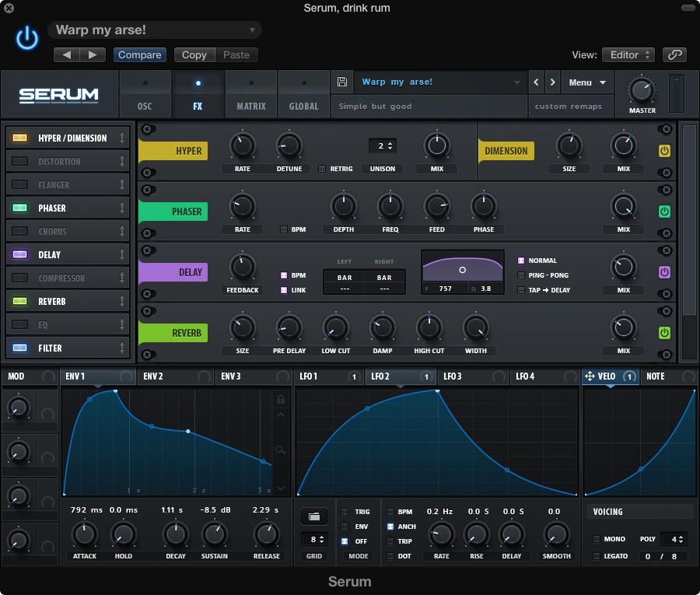Go to next preset arrow in Serum
Screen dimensions: 700x595
[x=552, y=82]
